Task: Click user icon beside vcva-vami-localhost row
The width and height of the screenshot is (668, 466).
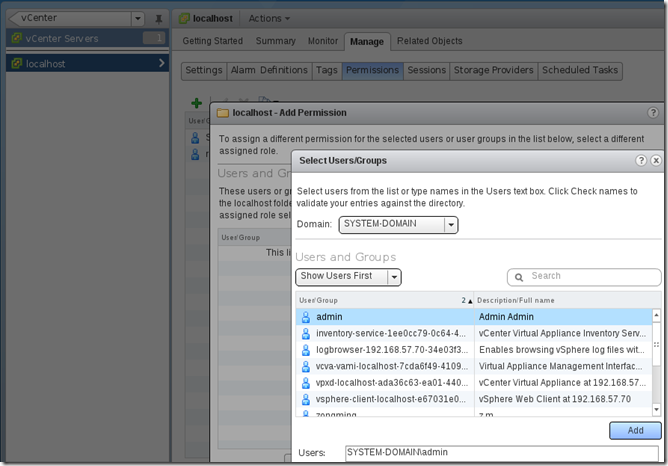Action: [x=305, y=366]
